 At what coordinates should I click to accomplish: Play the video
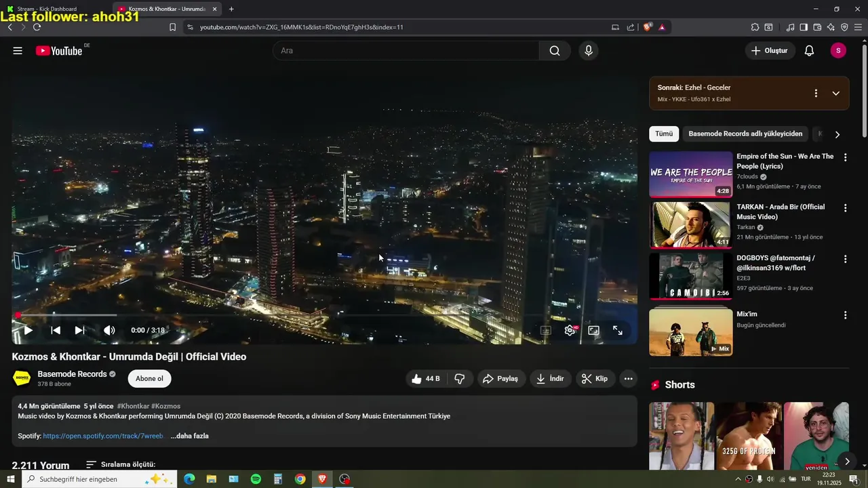point(28,330)
